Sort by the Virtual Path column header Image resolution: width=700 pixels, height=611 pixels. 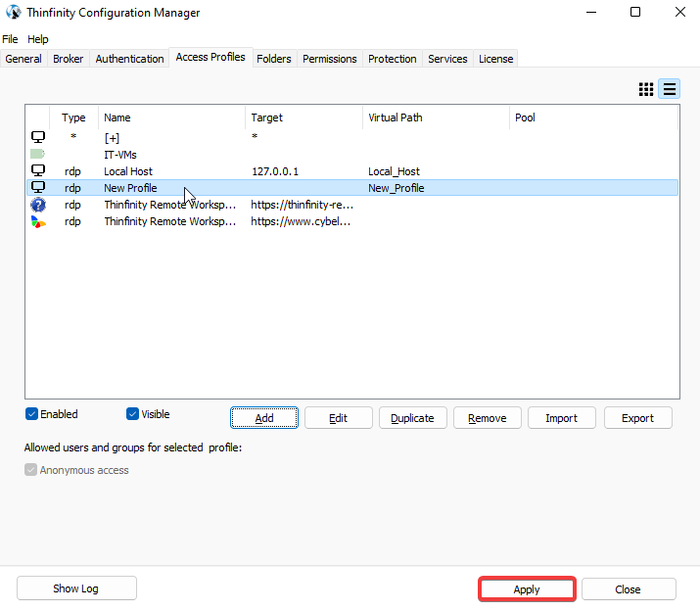coord(436,117)
